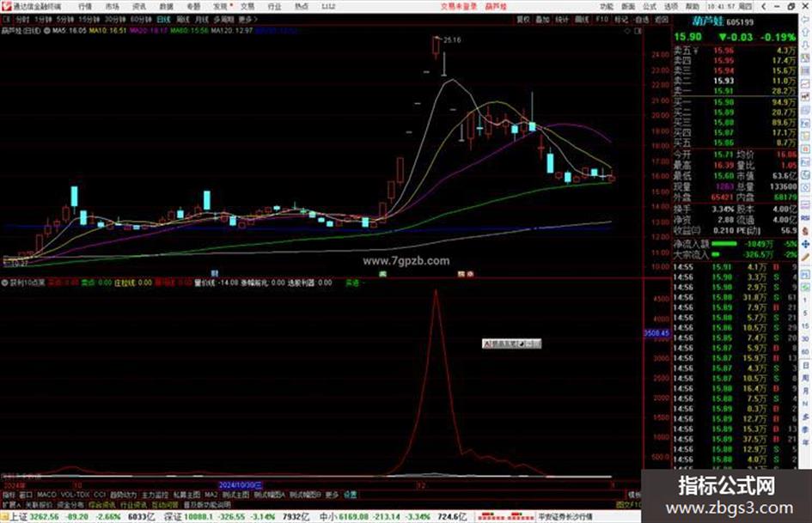Viewport: 812px width, 523px height.
Task: Select the 主力监控 indicator tab
Action: pos(155,495)
